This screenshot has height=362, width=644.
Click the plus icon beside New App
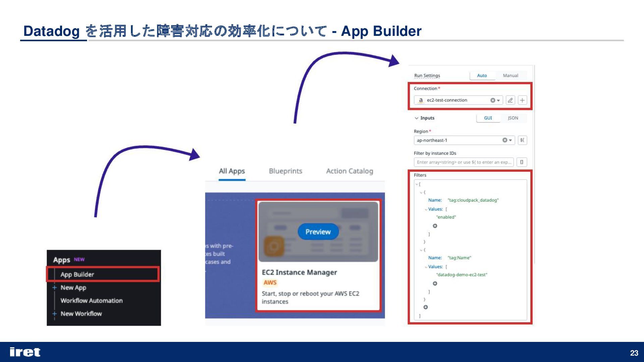(x=55, y=288)
